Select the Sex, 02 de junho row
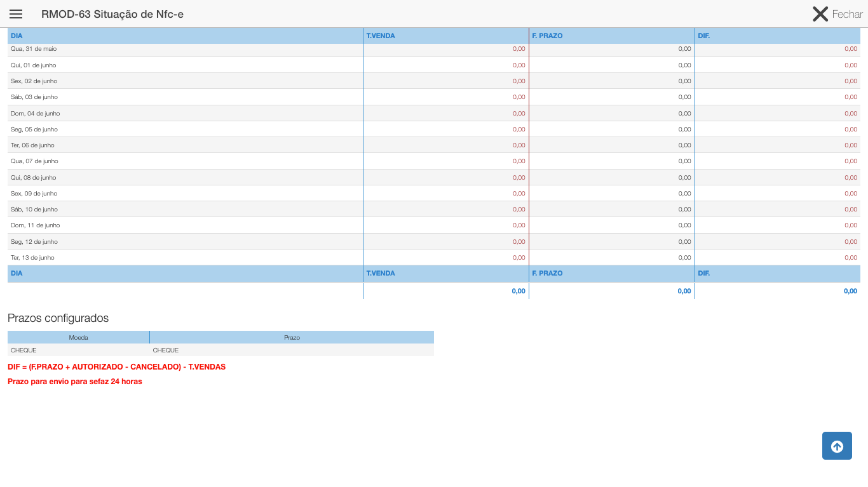Viewport: 868px width, 487px height. click(x=34, y=81)
